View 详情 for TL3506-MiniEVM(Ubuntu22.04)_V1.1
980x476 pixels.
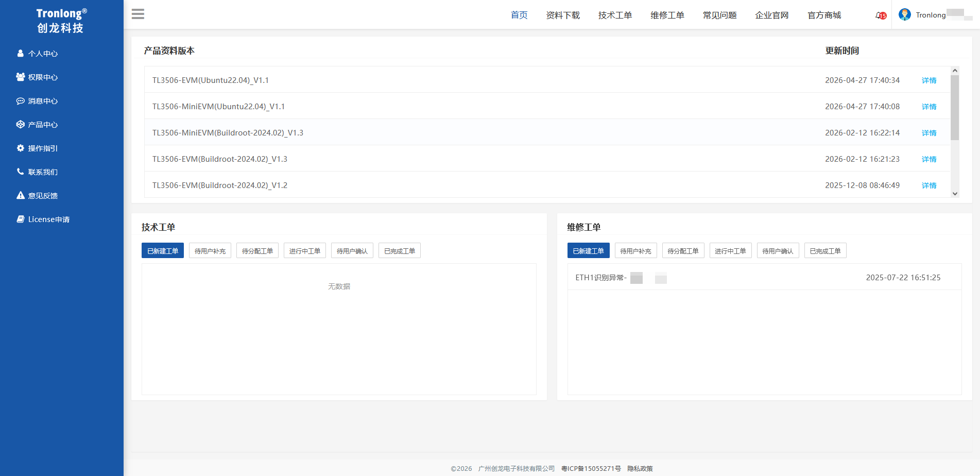[929, 107]
